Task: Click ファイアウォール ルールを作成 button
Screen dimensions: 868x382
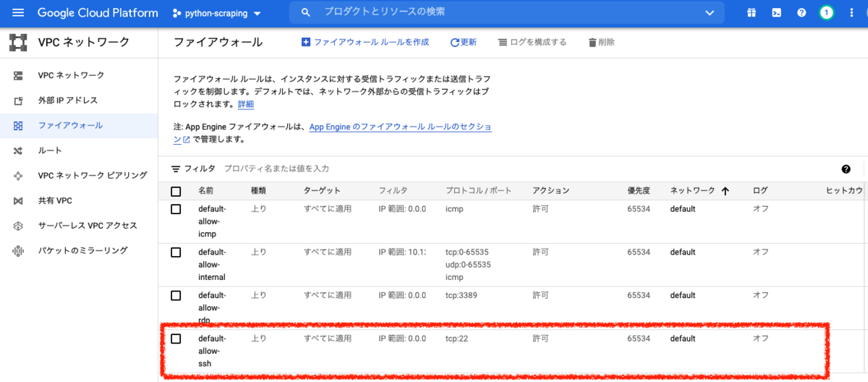Action: 365,43
